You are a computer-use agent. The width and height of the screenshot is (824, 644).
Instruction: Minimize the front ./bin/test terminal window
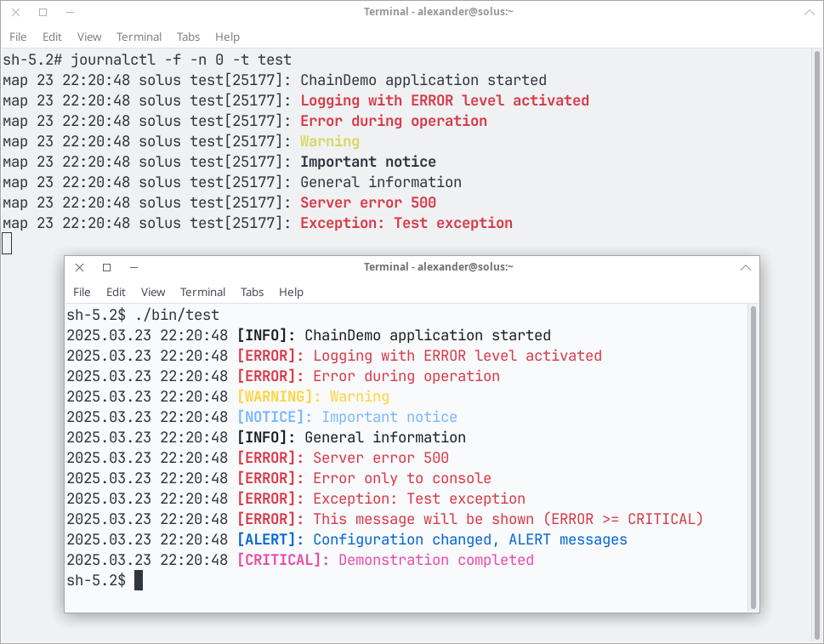[x=134, y=267]
